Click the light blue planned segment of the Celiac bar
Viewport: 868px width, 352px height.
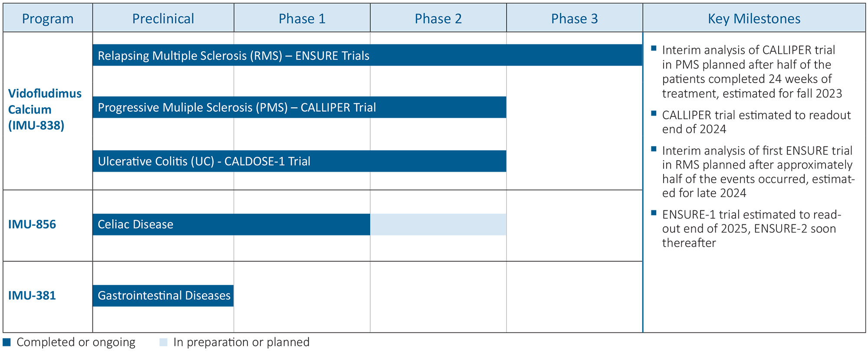click(x=438, y=224)
